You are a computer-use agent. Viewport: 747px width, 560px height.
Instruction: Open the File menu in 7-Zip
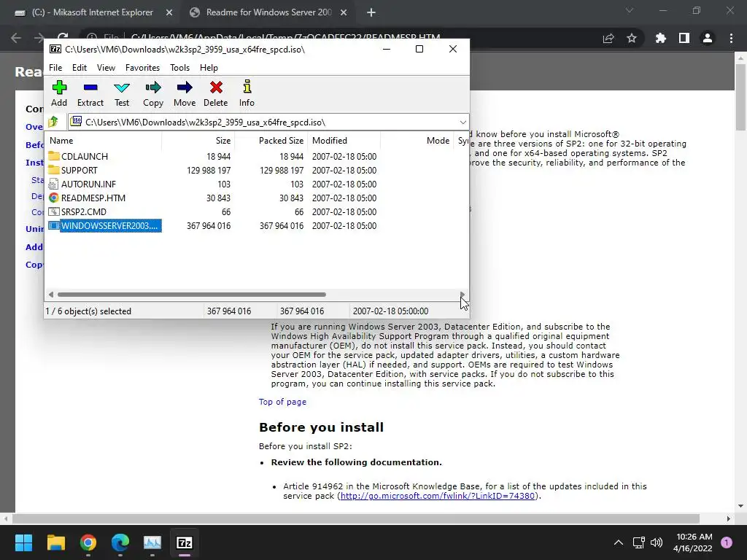[55, 68]
